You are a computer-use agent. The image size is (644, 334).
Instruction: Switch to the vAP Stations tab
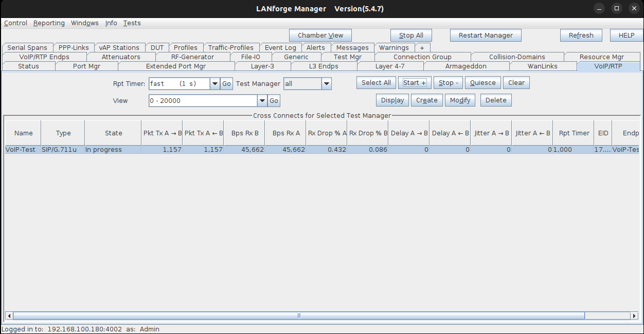pos(119,47)
